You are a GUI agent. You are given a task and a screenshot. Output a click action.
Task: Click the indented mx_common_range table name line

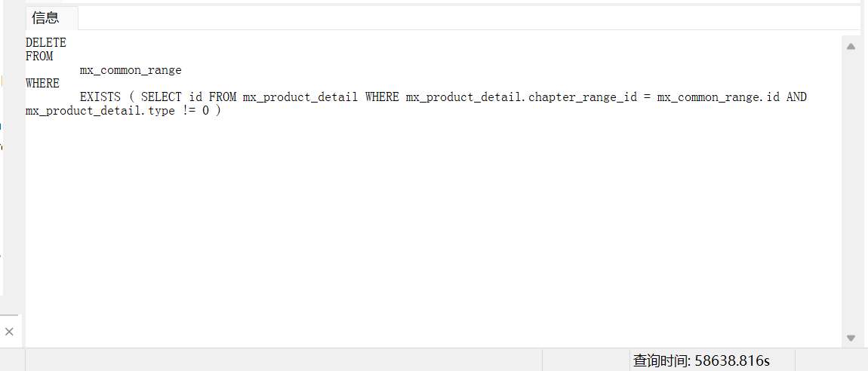131,70
